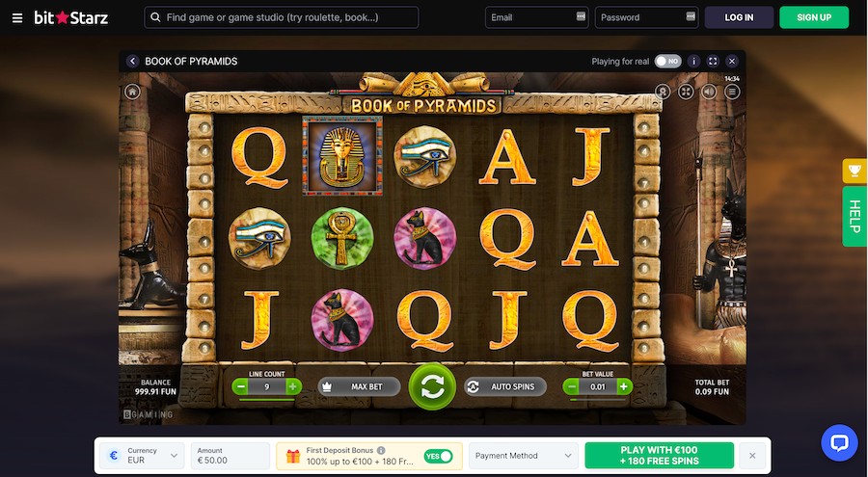868x477 pixels.
Task: Click the SIGN UP button
Action: coord(814,17)
